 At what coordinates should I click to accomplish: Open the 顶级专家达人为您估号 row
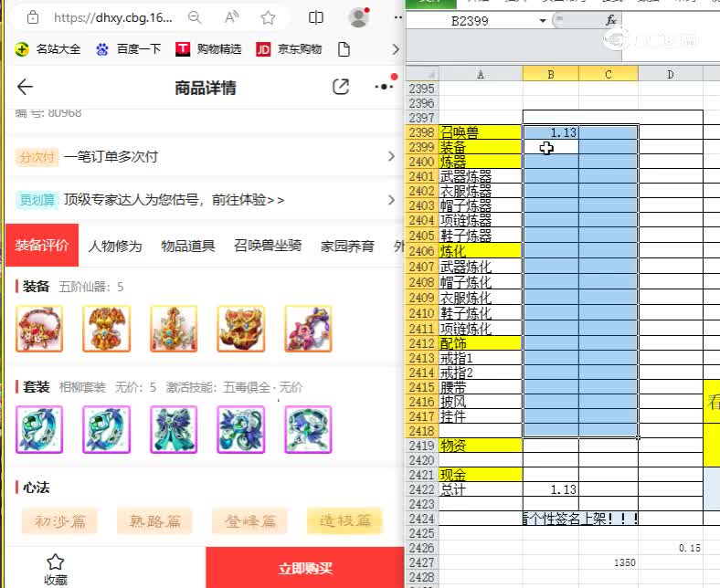point(205,200)
